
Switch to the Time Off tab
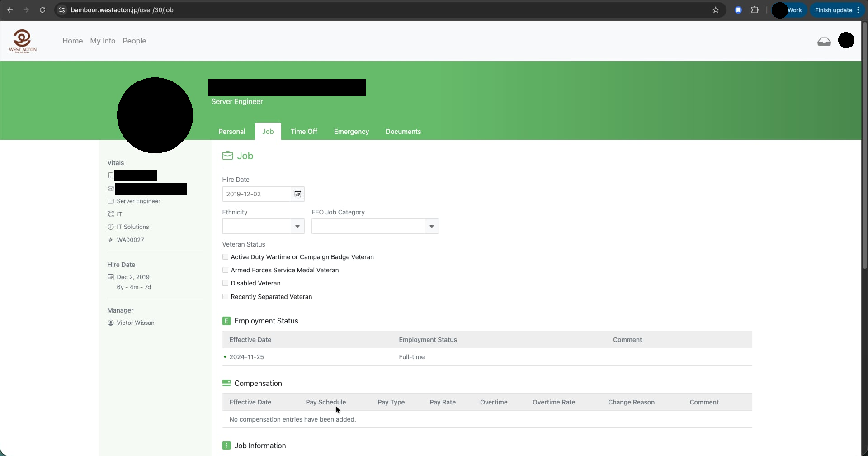(304, 132)
